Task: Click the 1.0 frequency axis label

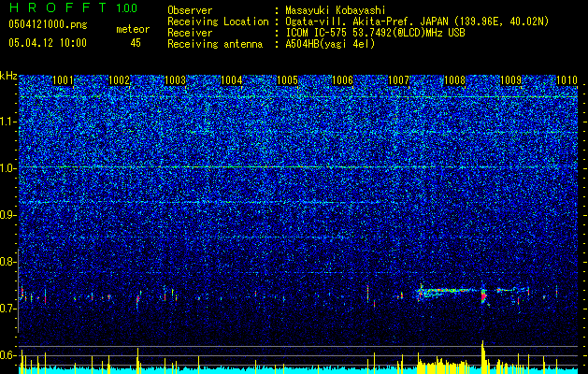Action: point(8,168)
